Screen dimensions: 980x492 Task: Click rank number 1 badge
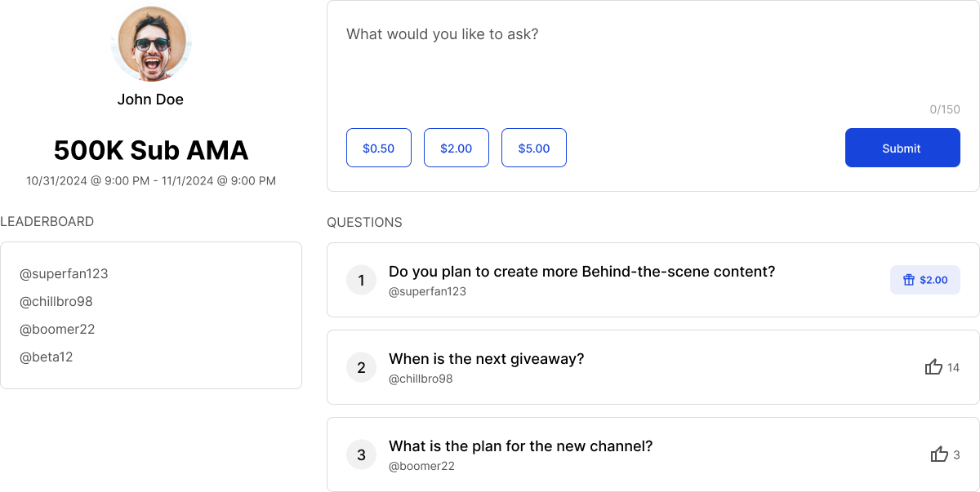click(x=361, y=280)
